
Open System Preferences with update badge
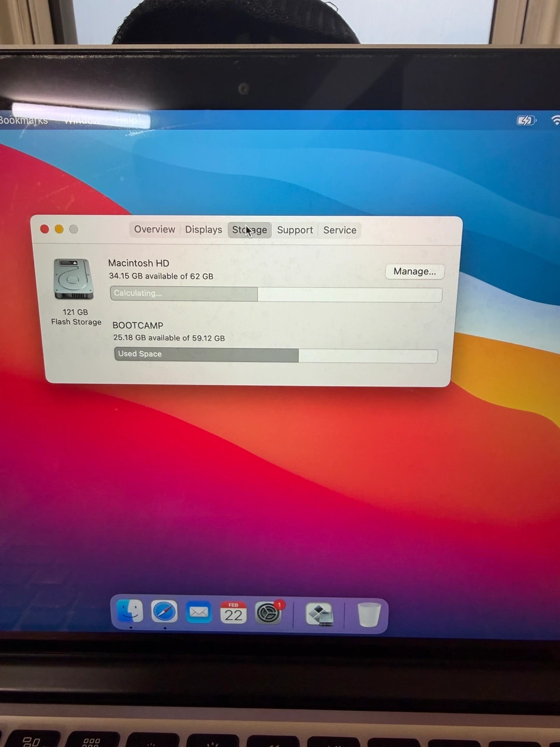coord(269,614)
